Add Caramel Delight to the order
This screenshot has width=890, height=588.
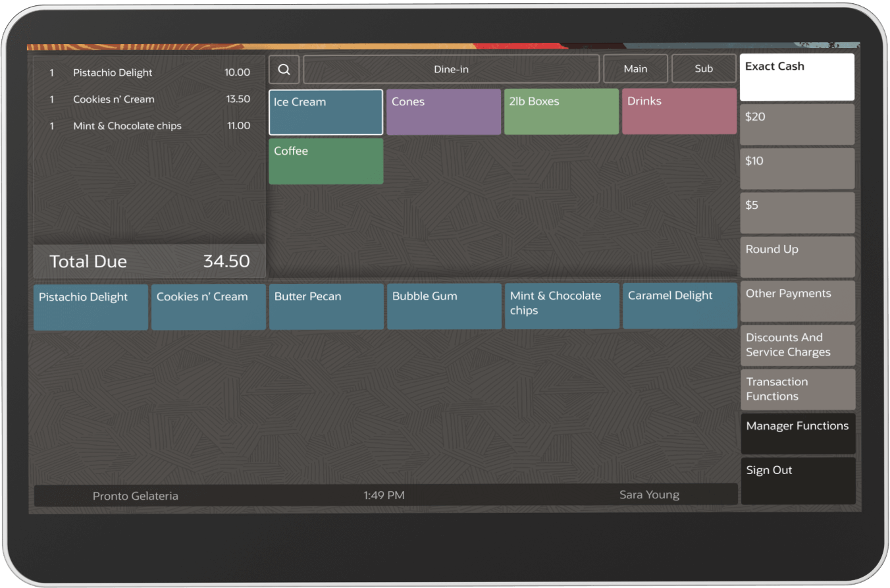(x=679, y=305)
